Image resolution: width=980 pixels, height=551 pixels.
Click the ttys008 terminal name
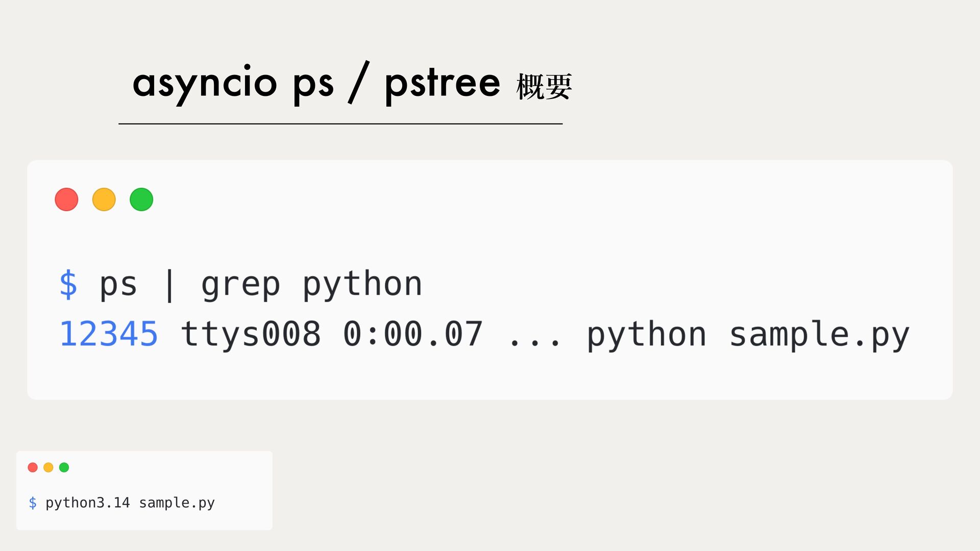[251, 334]
